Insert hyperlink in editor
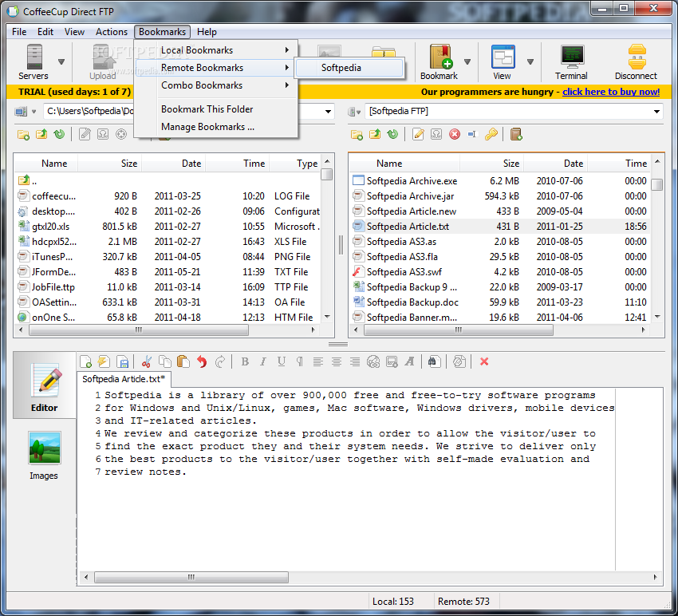Image resolution: width=678 pixels, height=616 pixels. click(x=373, y=361)
